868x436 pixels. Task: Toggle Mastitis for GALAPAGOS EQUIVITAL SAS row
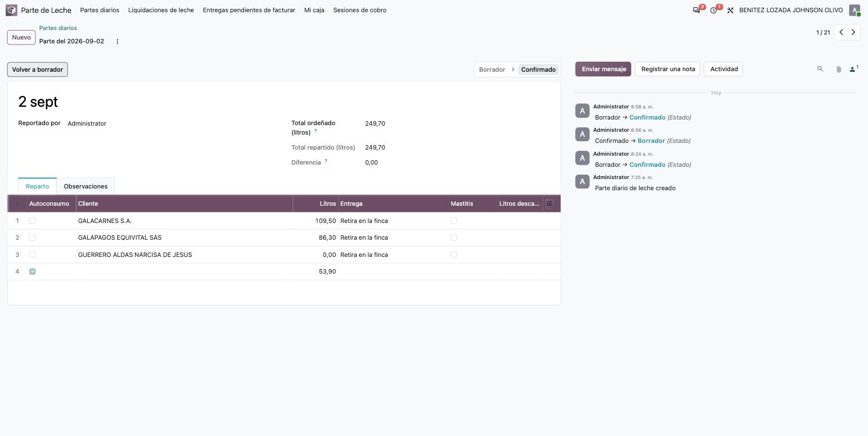pyautogui.click(x=453, y=237)
